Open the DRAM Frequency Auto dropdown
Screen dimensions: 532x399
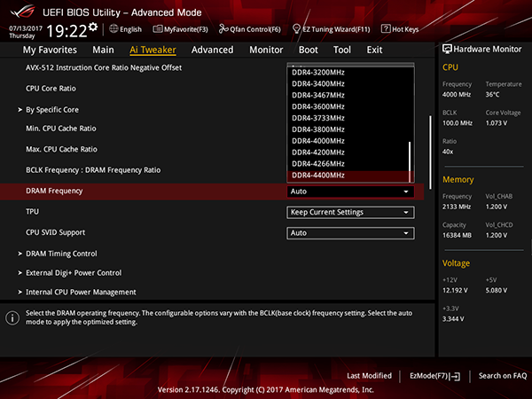coord(350,192)
